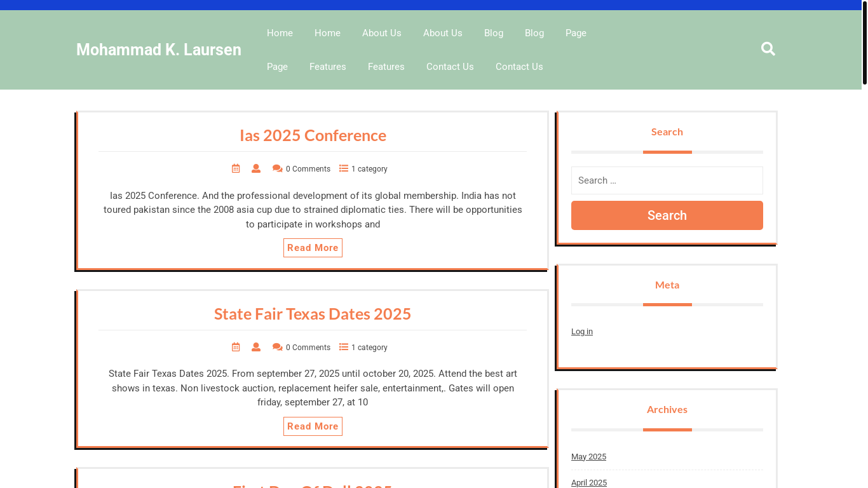The image size is (868, 488).
Task: Open the first Home navigation menu item
Action: (280, 33)
